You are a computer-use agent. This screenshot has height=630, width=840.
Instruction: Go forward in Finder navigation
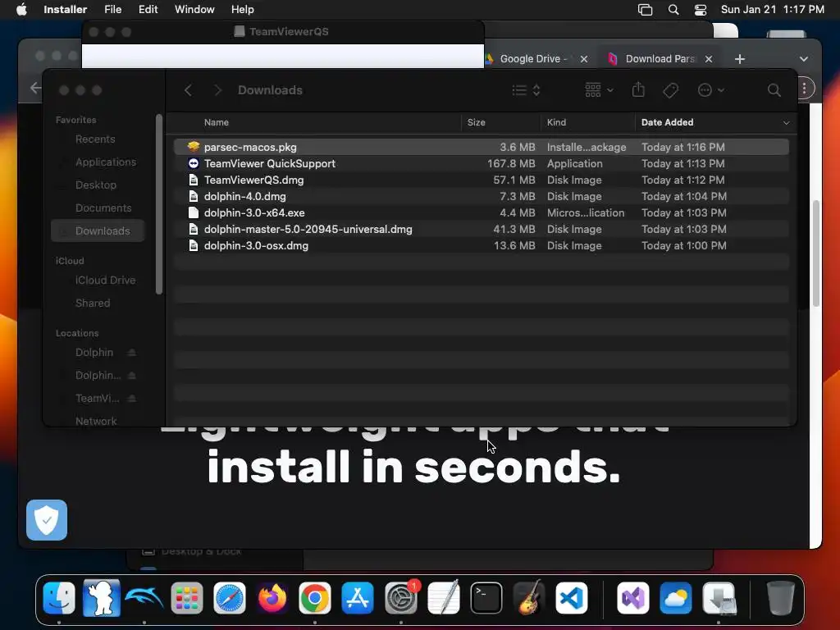click(x=217, y=90)
